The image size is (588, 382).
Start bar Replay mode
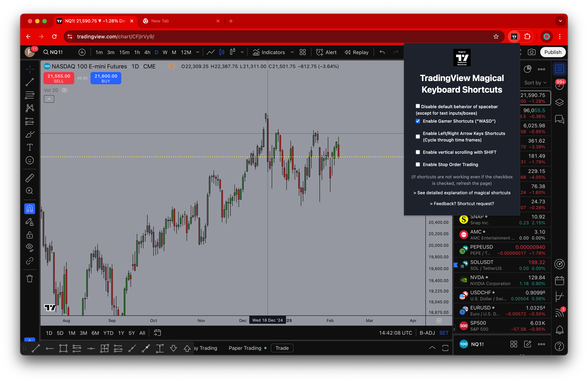(x=356, y=52)
